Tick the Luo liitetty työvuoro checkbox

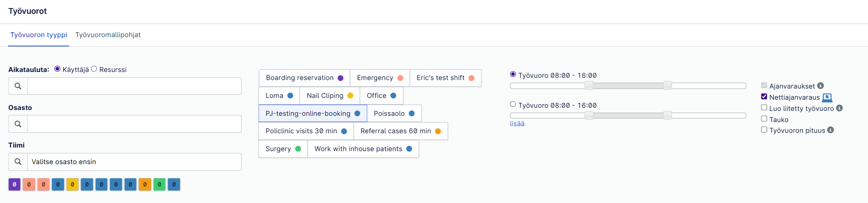764,108
